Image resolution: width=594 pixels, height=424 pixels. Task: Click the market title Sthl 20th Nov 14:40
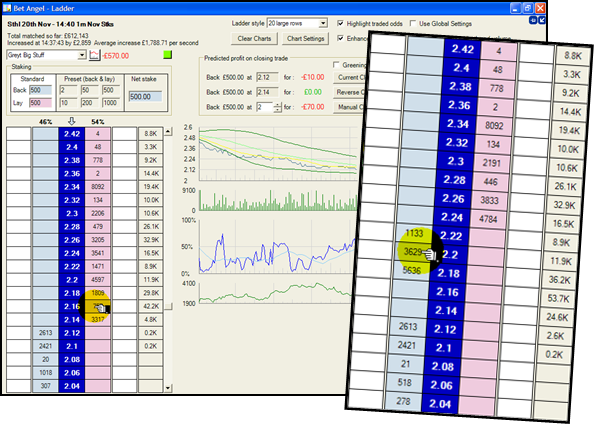point(61,24)
